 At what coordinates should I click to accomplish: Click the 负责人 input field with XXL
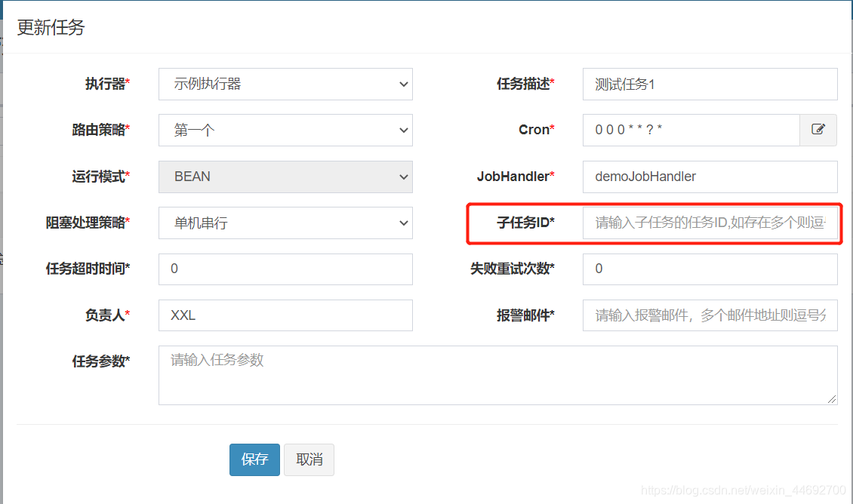tap(285, 315)
